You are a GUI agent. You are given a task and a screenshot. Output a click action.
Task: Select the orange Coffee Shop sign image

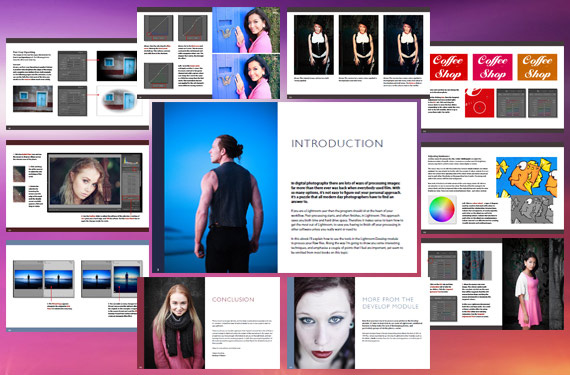point(537,67)
